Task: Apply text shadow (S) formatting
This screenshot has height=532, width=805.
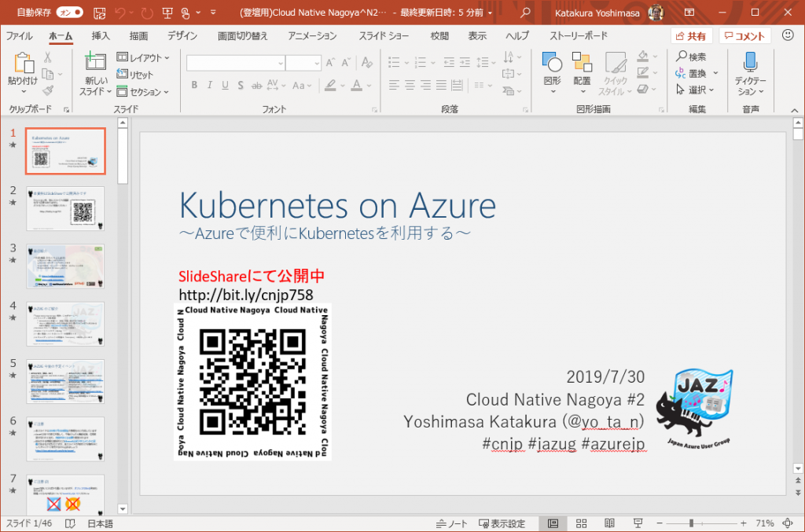Action: (x=241, y=85)
